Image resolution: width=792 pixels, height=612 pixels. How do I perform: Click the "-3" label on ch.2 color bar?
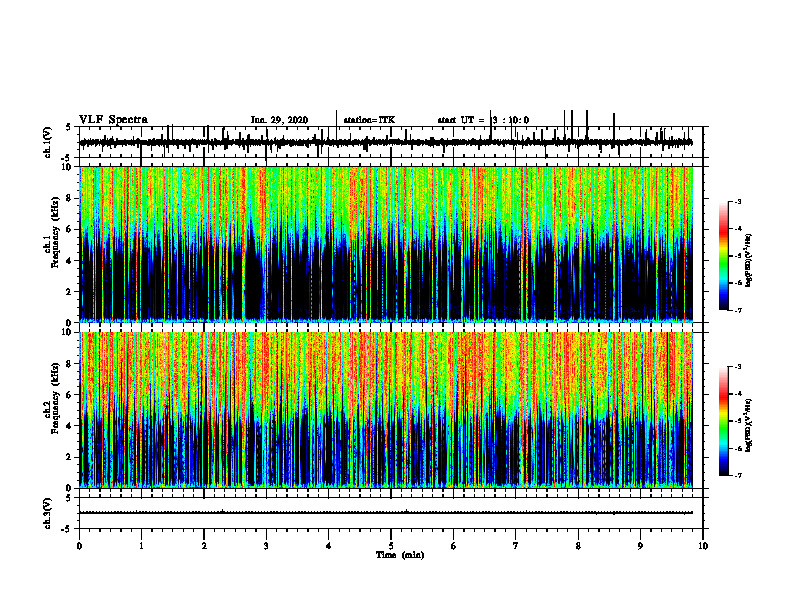[738, 367]
